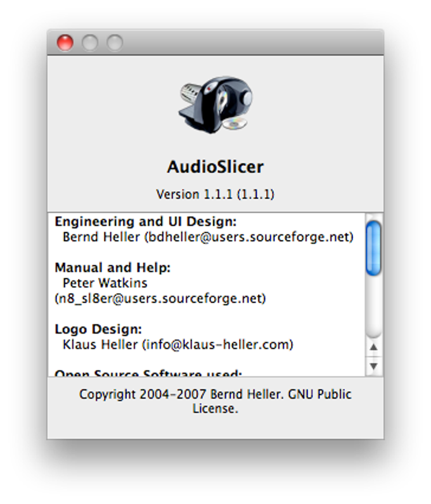Click the Logo Design heading

tap(98, 329)
